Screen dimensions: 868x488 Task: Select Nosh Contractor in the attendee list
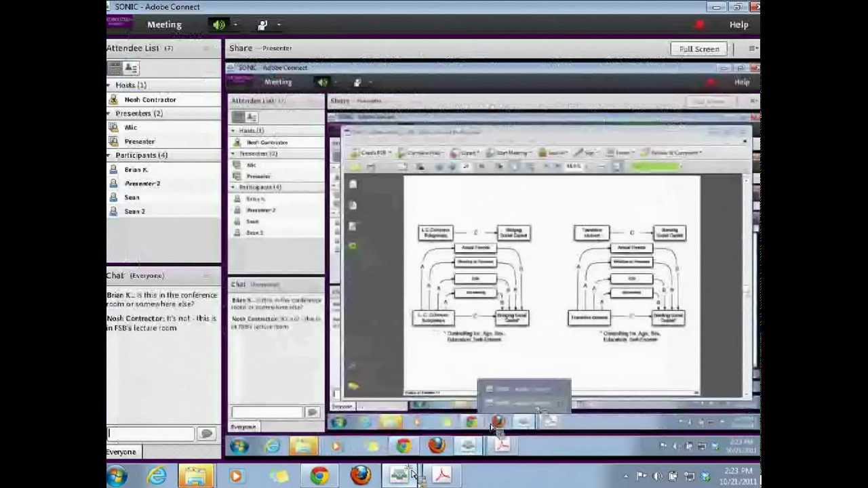[150, 100]
